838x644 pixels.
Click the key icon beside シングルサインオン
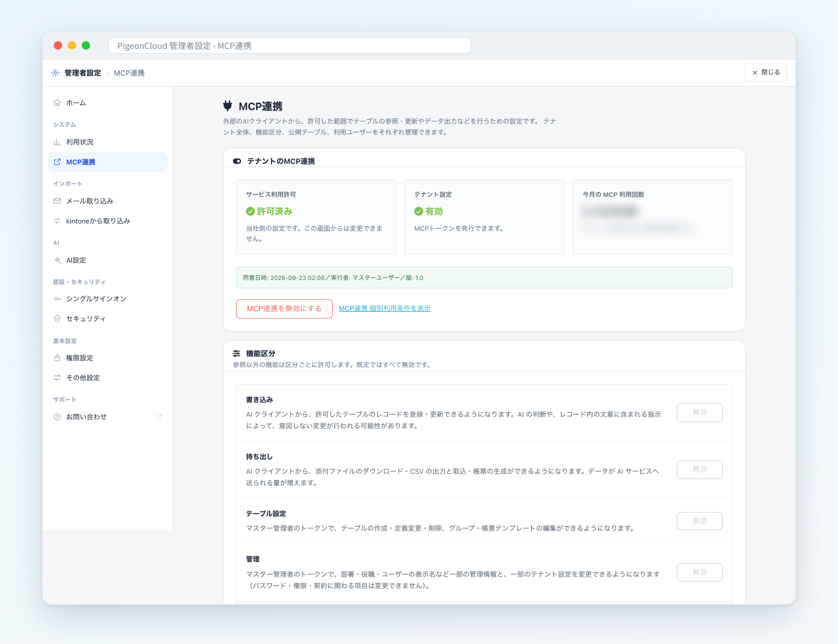click(57, 299)
